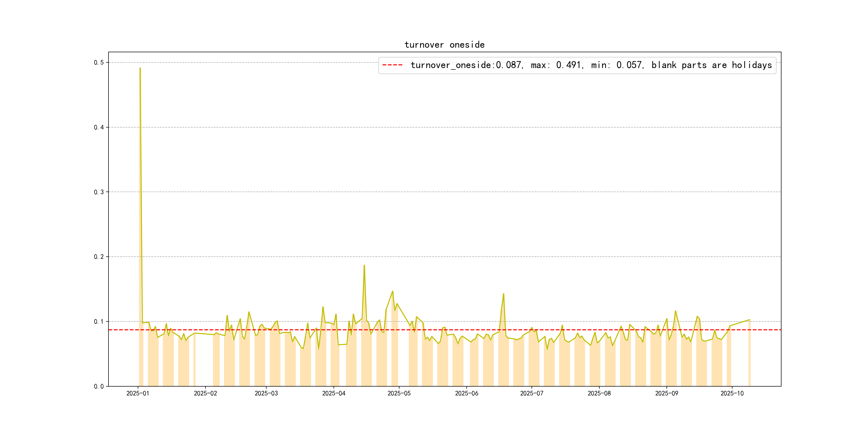
Task: Click the chart title 'turnover oneside'
Action: (444, 45)
